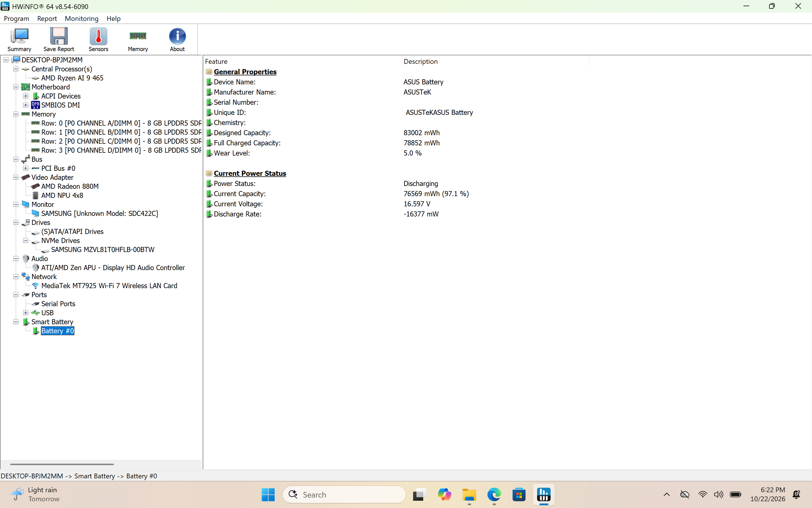Click the Save Report floppy icon

tap(59, 40)
